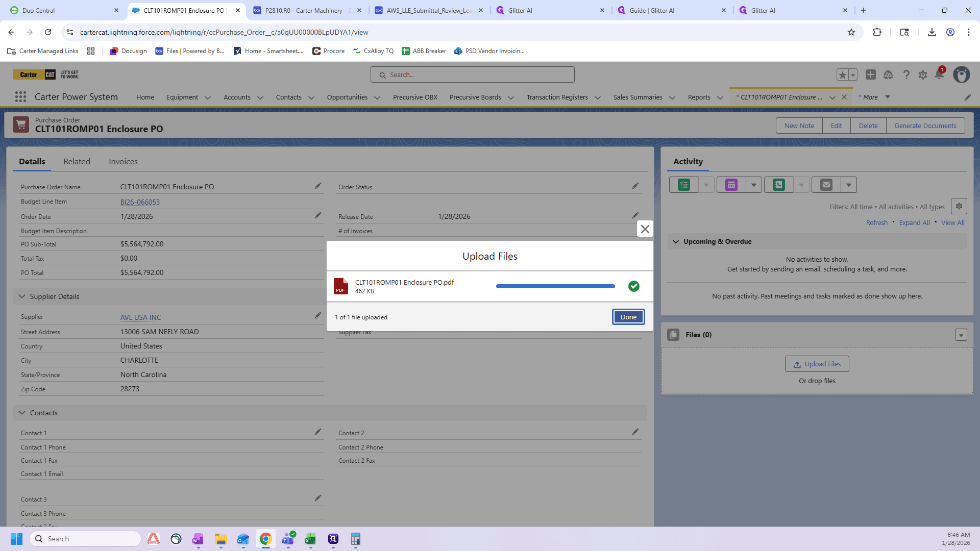
Task: Edit the Supplier field pencil icon
Action: click(x=318, y=316)
